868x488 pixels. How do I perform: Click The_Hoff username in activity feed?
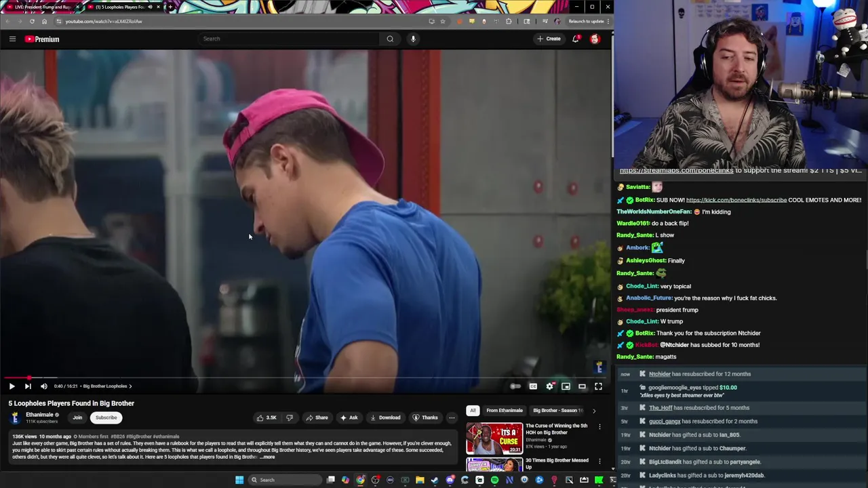(x=660, y=408)
